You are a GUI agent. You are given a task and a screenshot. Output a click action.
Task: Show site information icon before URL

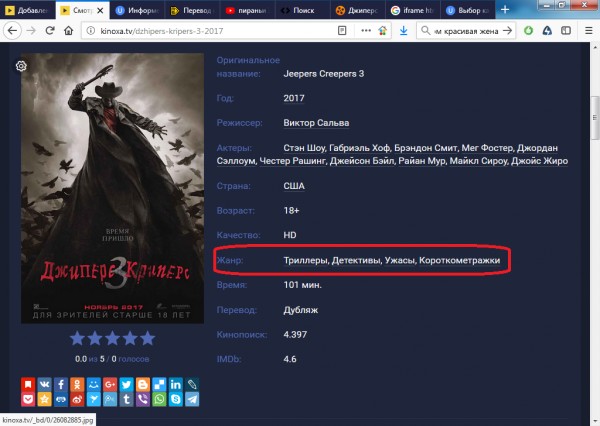(x=90, y=31)
